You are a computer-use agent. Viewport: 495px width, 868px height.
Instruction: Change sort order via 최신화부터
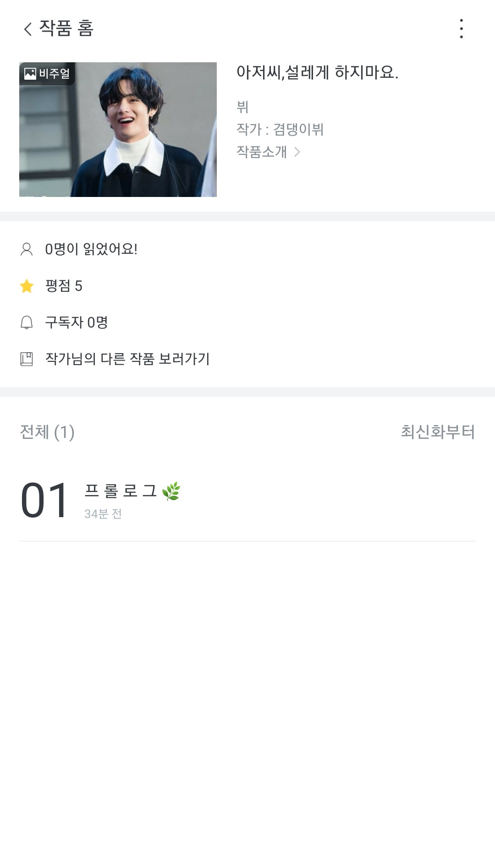point(438,432)
